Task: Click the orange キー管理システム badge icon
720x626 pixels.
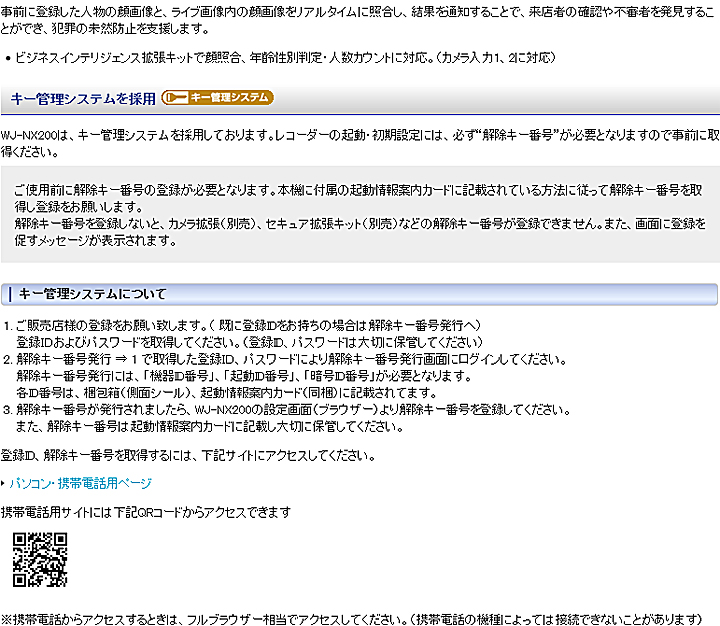Action: 217,97
